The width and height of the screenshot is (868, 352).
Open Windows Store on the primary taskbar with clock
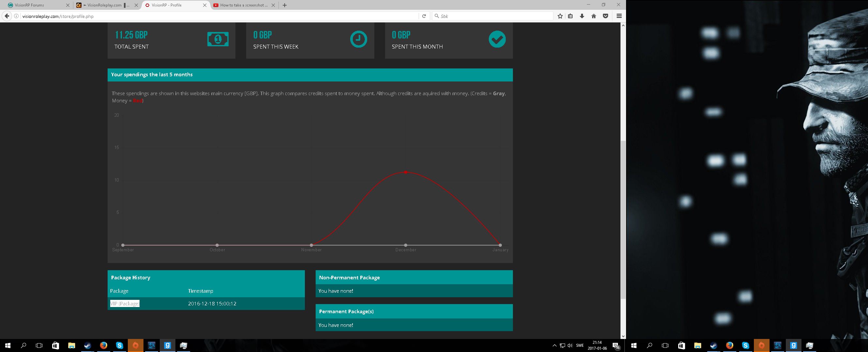pyautogui.click(x=55, y=345)
